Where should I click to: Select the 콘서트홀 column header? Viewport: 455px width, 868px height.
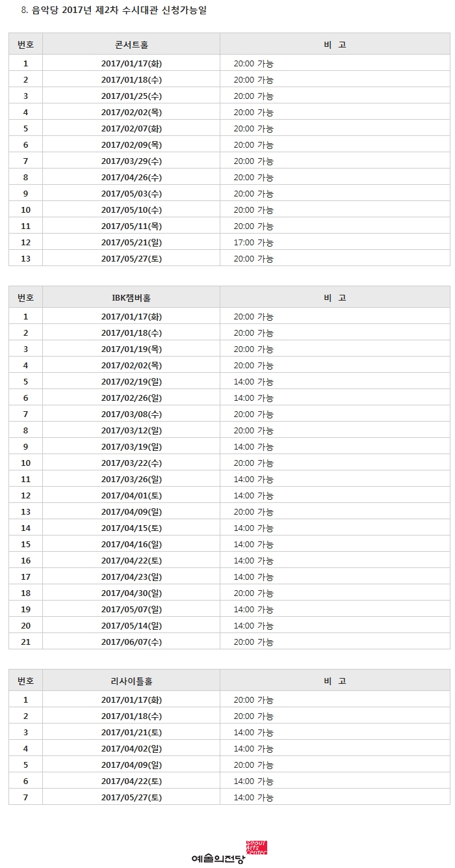(x=131, y=45)
